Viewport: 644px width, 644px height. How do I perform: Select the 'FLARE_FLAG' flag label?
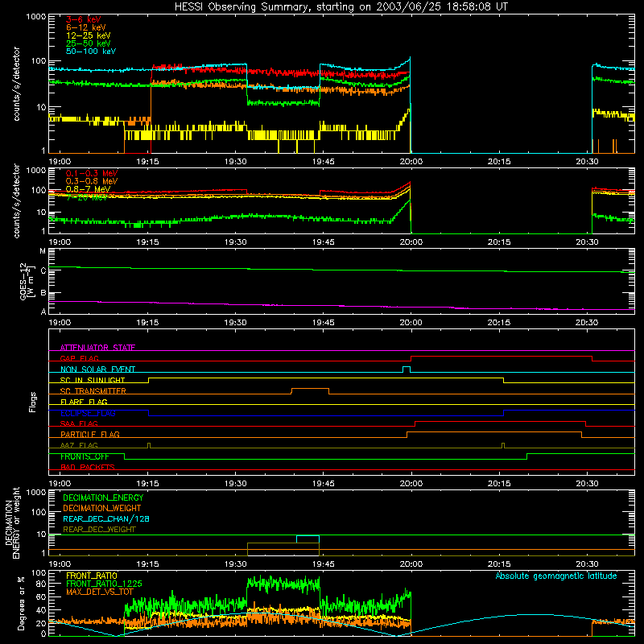coord(84,402)
